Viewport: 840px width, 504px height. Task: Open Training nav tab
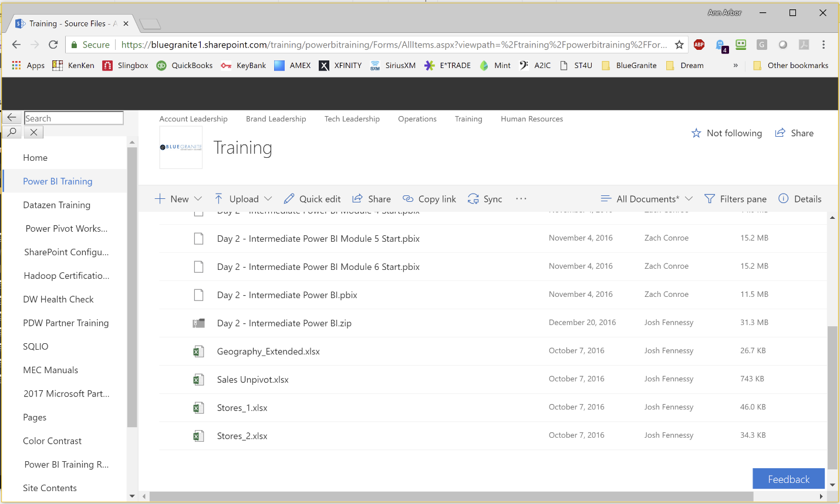pos(468,119)
